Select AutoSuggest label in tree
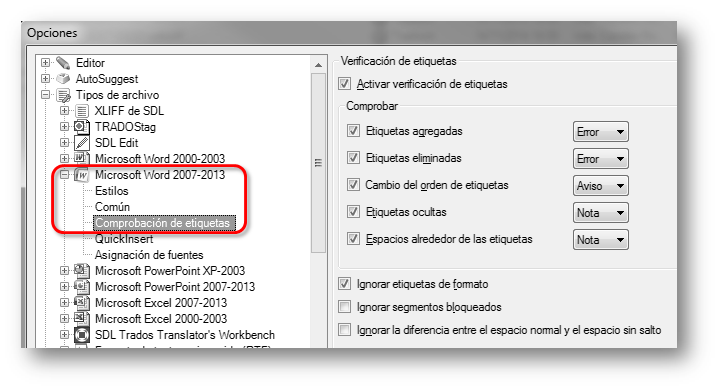 107,79
